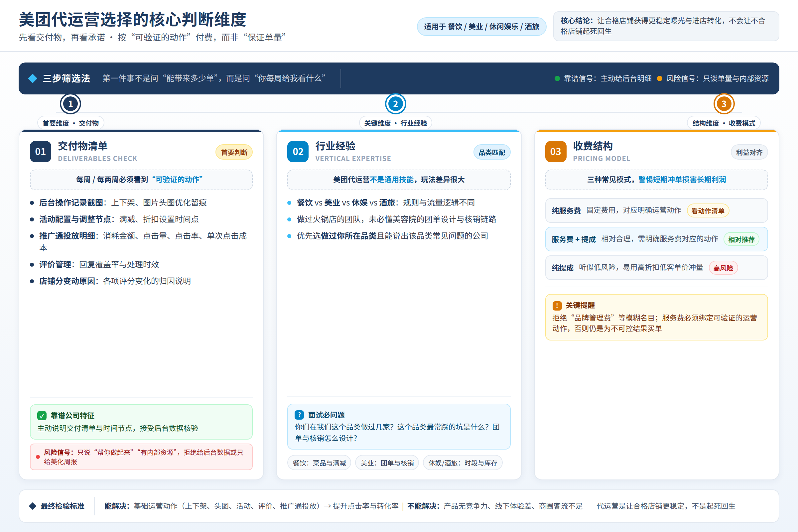Click the dark diamond icon beside 最终检验标准
Image resolution: width=798 pixels, height=532 pixels.
(x=33, y=506)
